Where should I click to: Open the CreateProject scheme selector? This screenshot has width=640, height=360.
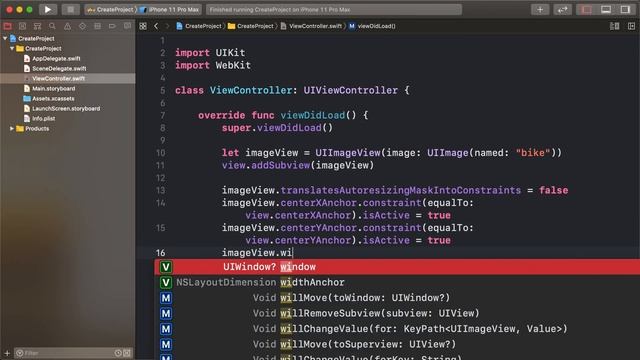tap(111, 9)
